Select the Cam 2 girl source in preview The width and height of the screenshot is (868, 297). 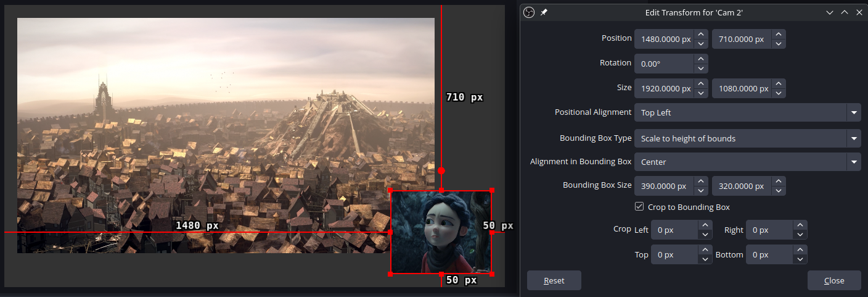pos(441,232)
